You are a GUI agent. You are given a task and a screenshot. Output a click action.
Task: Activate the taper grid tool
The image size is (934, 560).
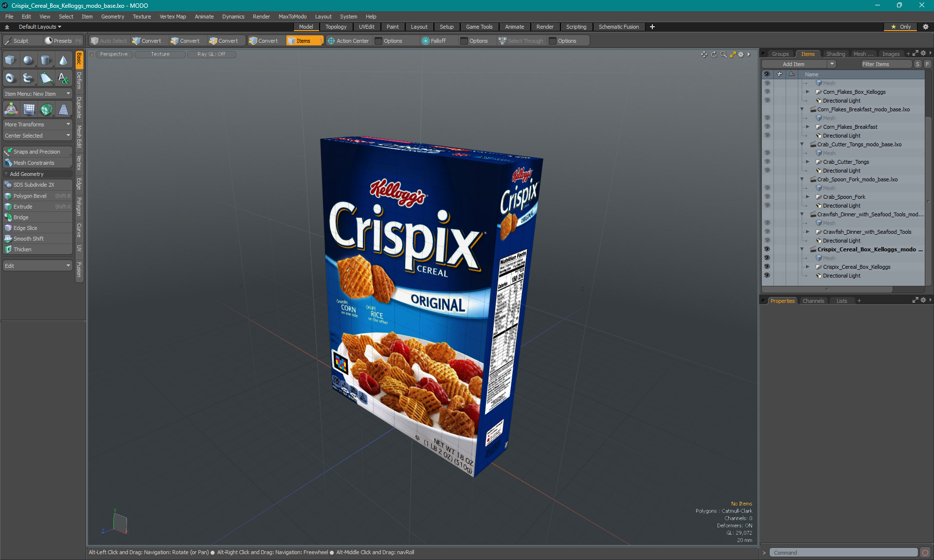pyautogui.click(x=64, y=109)
